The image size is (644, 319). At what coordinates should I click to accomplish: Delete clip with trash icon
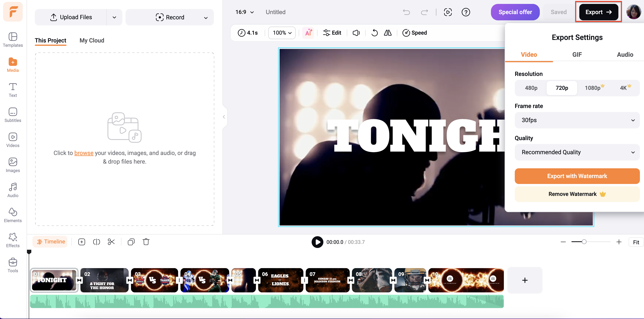tap(146, 242)
